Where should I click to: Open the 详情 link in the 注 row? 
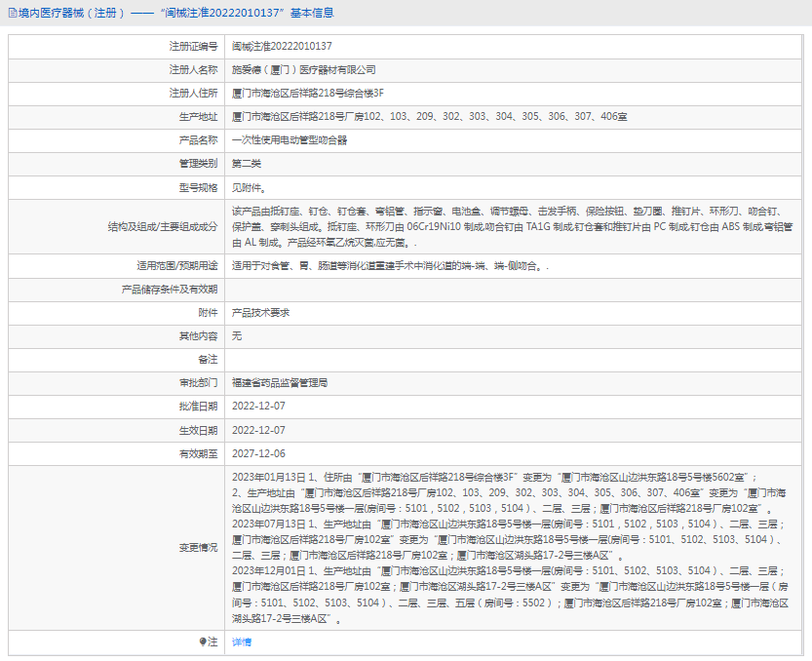point(242,642)
